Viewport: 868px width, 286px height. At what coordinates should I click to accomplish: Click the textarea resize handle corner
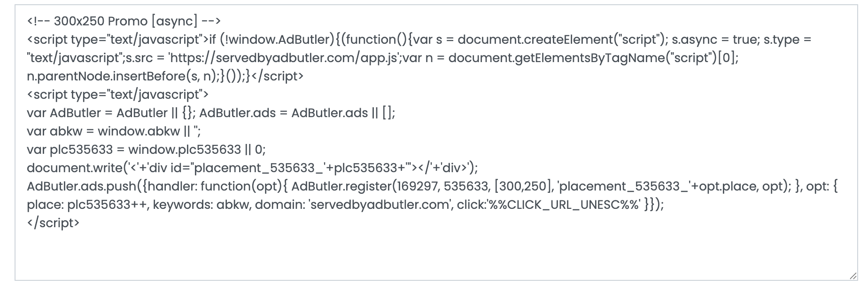click(x=853, y=277)
